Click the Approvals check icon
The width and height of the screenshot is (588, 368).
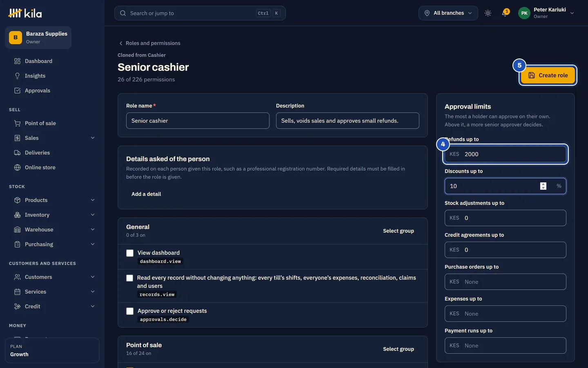17,91
